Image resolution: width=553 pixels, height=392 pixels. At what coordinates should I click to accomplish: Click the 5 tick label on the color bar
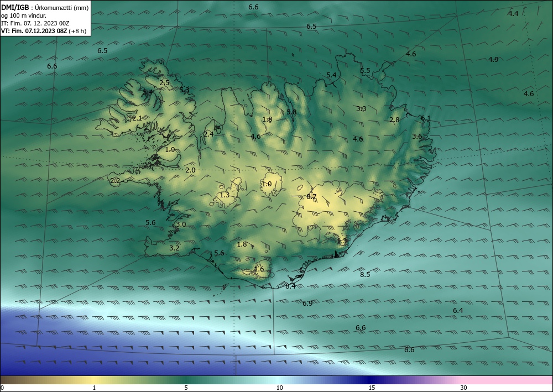186,388
